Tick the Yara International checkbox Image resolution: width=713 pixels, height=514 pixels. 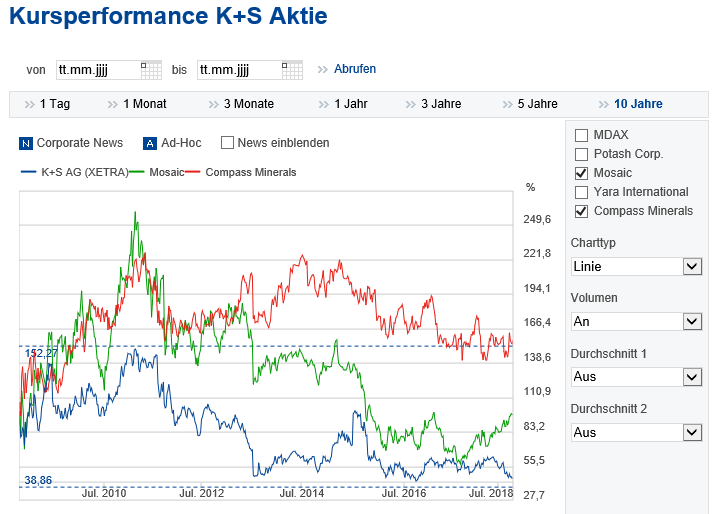581,192
